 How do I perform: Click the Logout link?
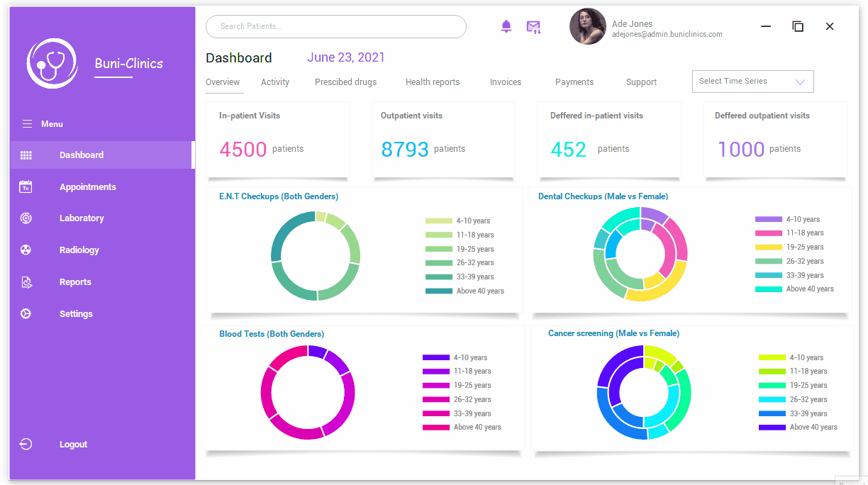[73, 445]
